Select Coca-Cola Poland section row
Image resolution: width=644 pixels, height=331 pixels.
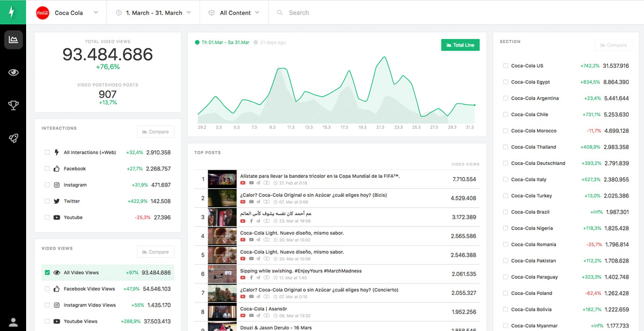[x=566, y=293]
